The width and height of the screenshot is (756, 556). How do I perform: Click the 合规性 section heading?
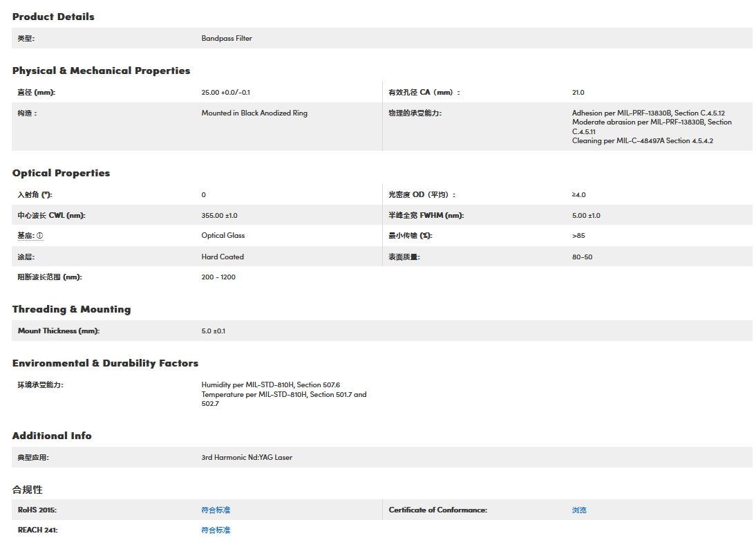(x=28, y=490)
